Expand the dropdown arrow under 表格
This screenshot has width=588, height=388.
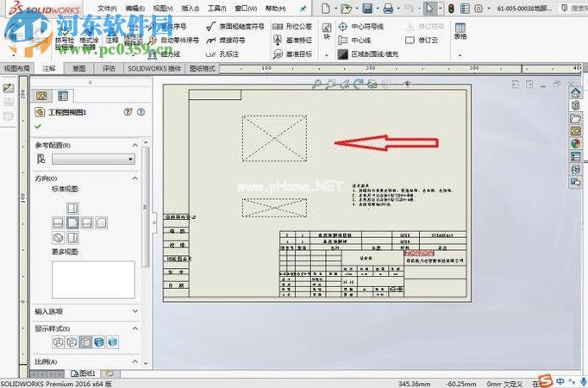[x=460, y=55]
